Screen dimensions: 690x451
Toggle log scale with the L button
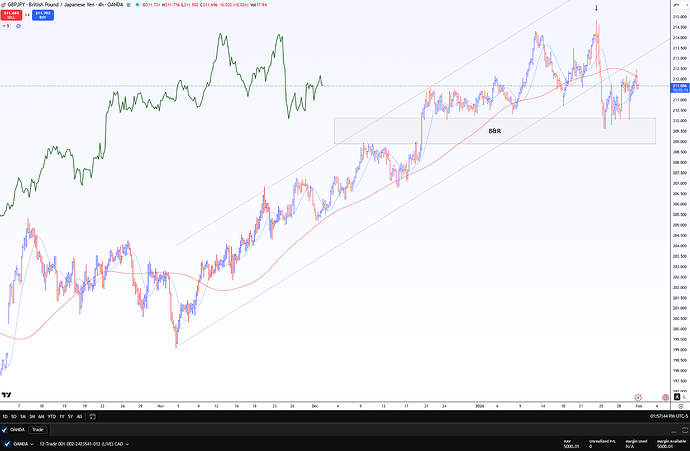(x=684, y=397)
